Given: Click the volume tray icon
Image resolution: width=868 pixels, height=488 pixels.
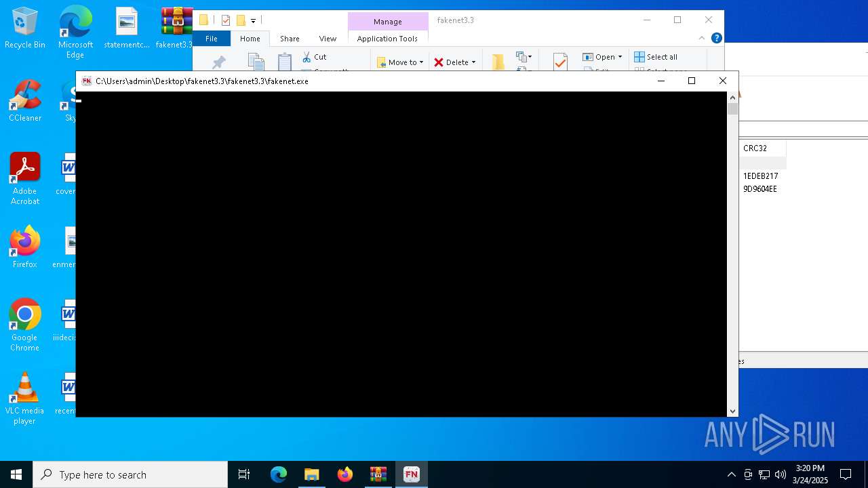Looking at the screenshot, I should [781, 474].
